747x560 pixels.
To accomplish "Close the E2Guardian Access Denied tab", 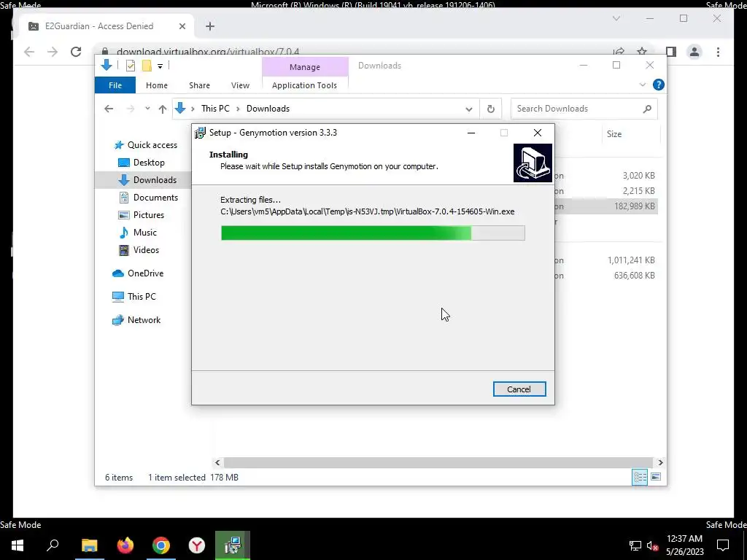I will coord(182,26).
